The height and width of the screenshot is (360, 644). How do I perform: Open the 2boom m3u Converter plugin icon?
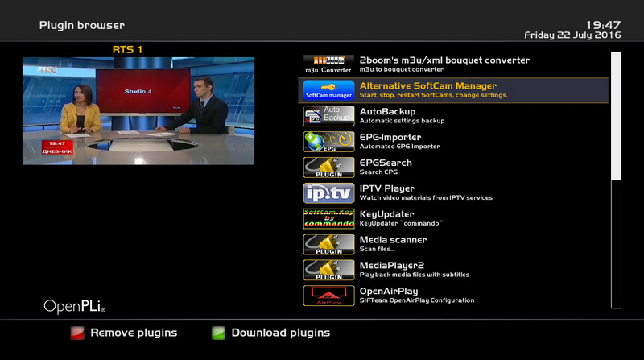pos(328,64)
